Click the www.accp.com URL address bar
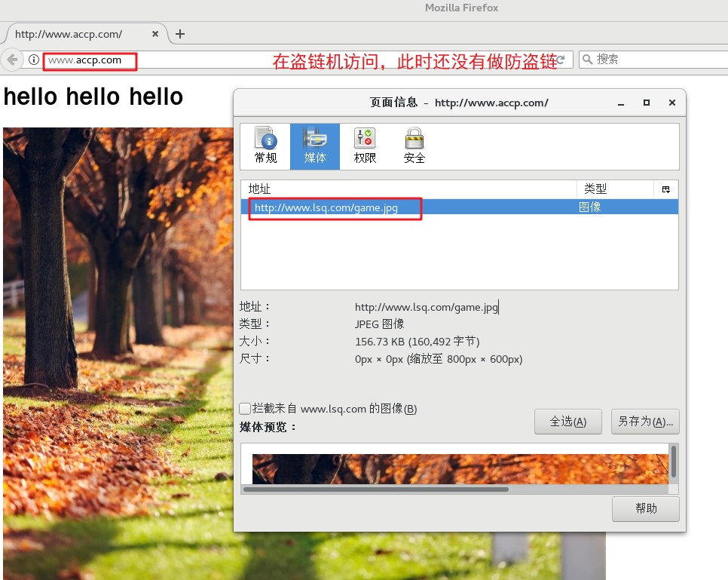728x580 pixels. coord(297,60)
